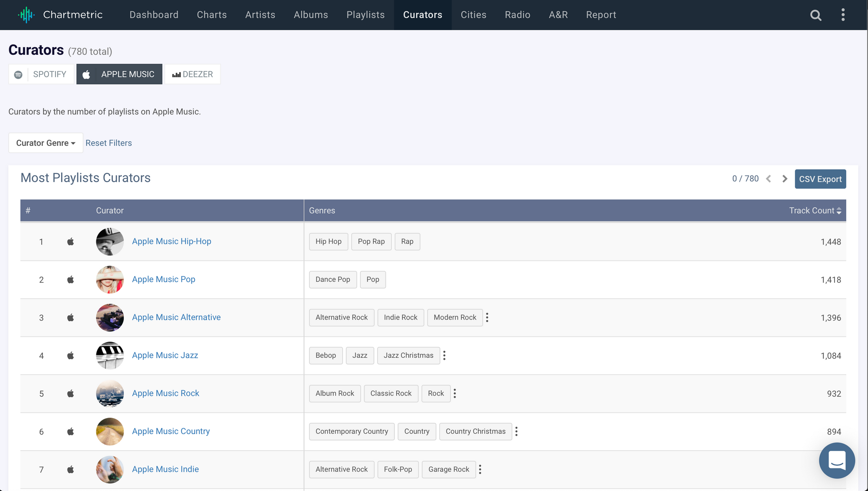Switch to Deezer platform toggle
This screenshot has height=491, width=868.
pyautogui.click(x=192, y=74)
